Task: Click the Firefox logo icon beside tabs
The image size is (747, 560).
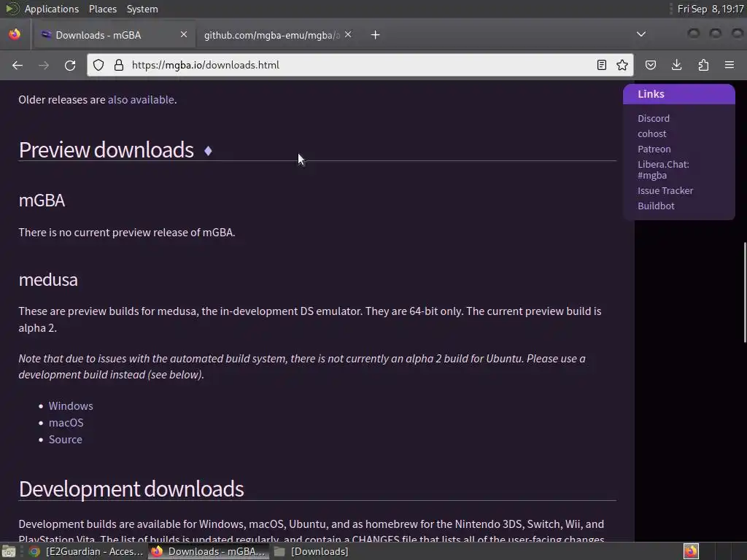Action: pos(15,34)
